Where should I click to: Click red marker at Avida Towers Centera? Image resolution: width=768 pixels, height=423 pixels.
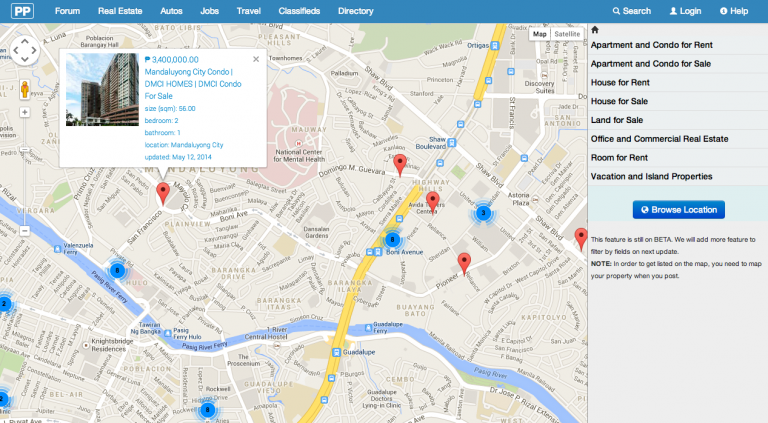[432, 203]
